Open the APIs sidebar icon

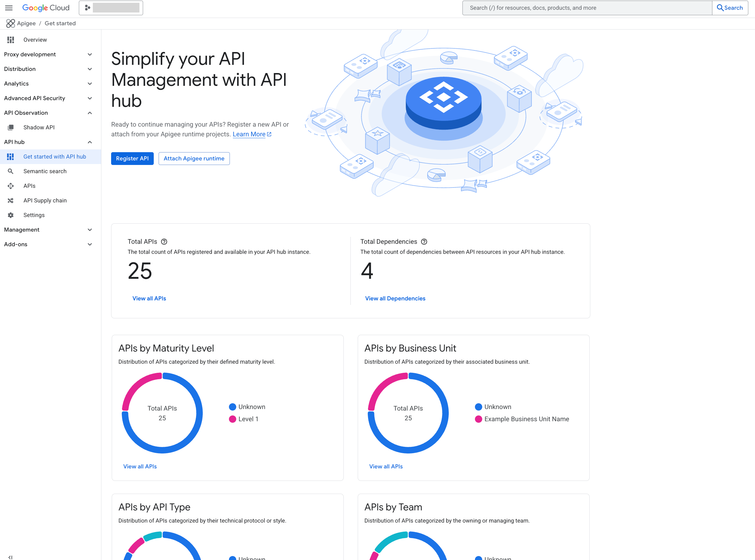pyautogui.click(x=11, y=186)
